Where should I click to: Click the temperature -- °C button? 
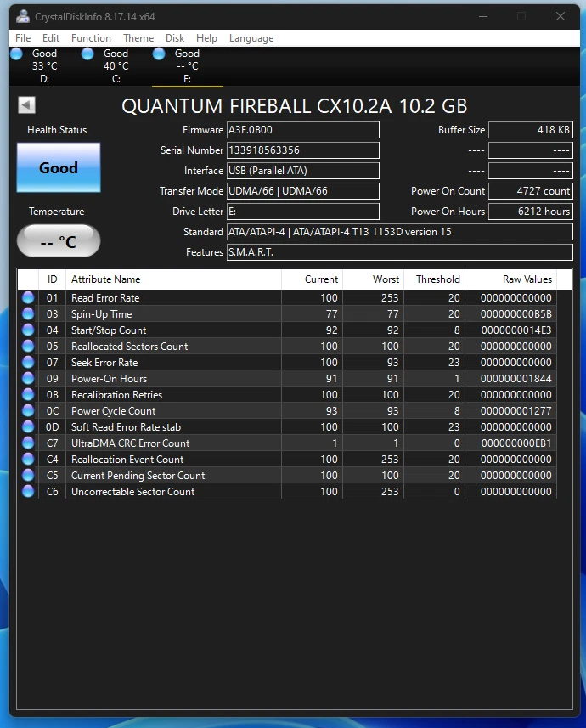pos(59,241)
